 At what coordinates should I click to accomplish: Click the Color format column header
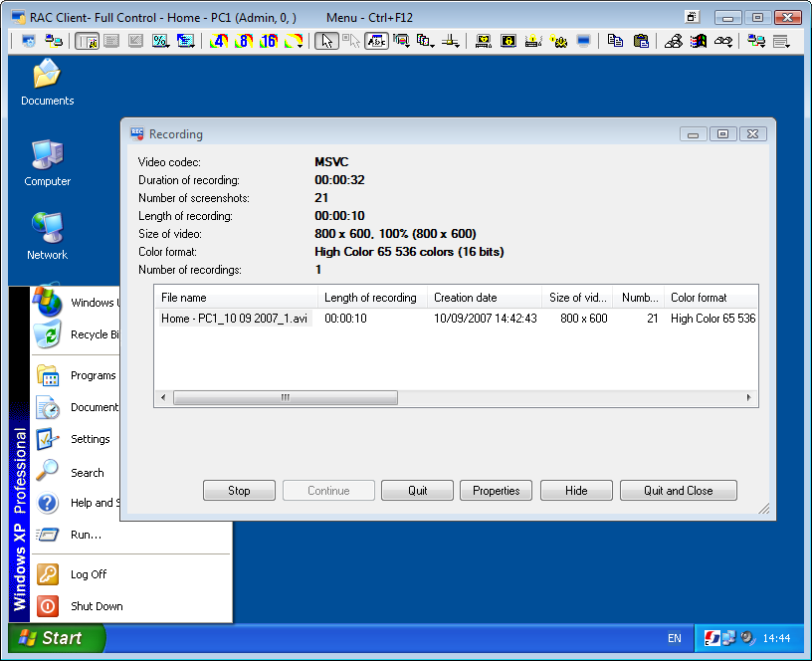tap(711, 298)
